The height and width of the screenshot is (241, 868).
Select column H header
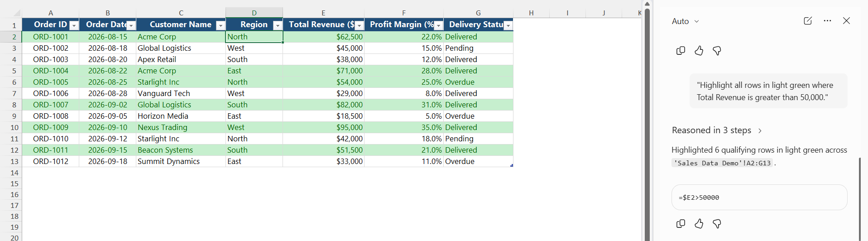(x=531, y=13)
